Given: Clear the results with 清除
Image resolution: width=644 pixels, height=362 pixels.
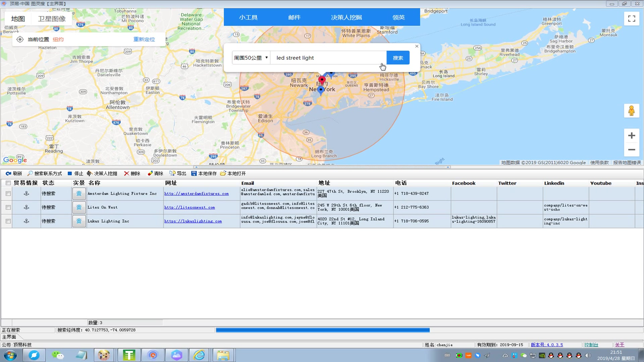Looking at the screenshot, I should (155, 173).
